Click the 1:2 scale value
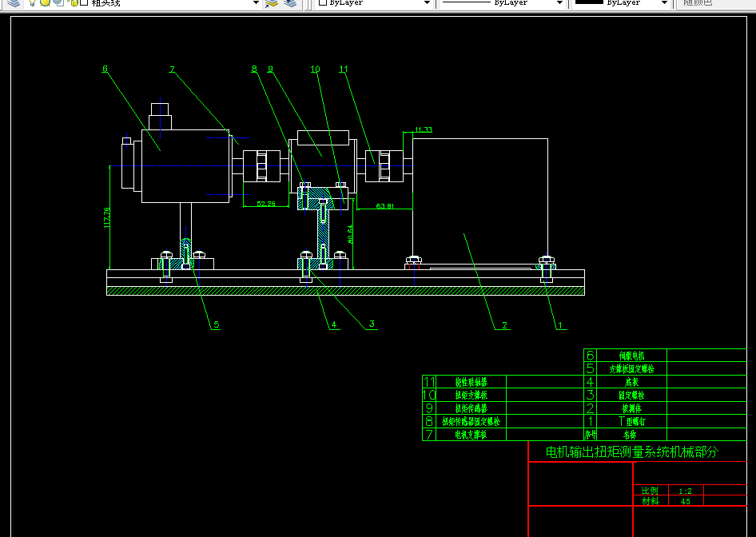 [x=685, y=491]
